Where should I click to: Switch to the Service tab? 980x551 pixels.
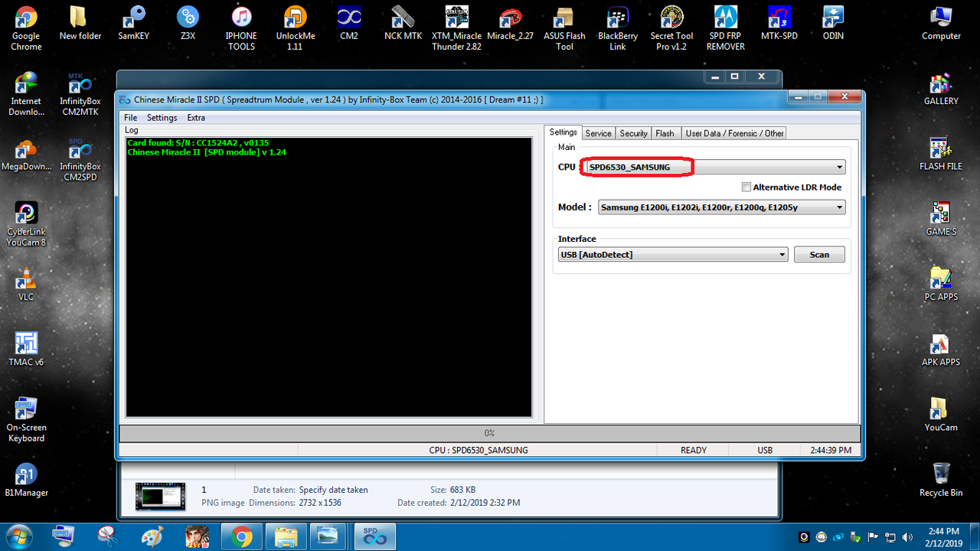point(598,133)
